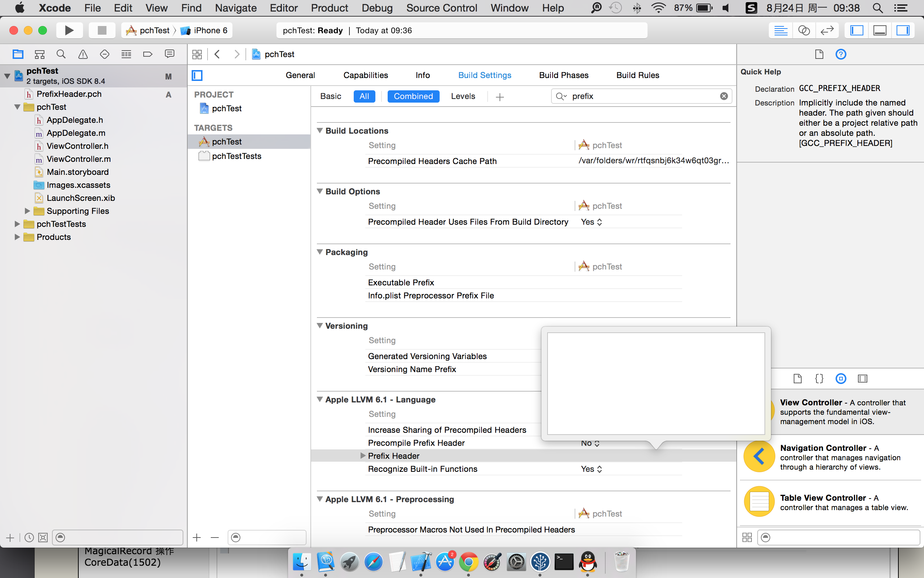Open the Test navigator
This screenshot has height=578, width=924.
click(105, 54)
